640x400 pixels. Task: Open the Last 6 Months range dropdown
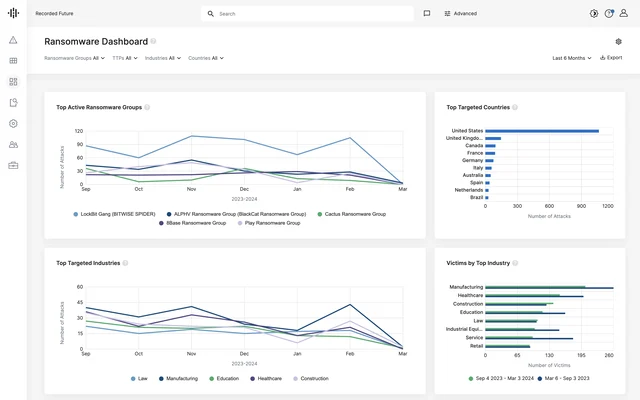(572, 58)
